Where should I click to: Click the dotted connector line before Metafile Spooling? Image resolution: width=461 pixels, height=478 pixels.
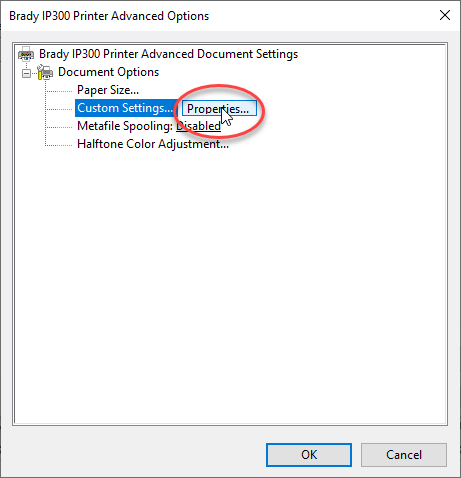(x=59, y=127)
